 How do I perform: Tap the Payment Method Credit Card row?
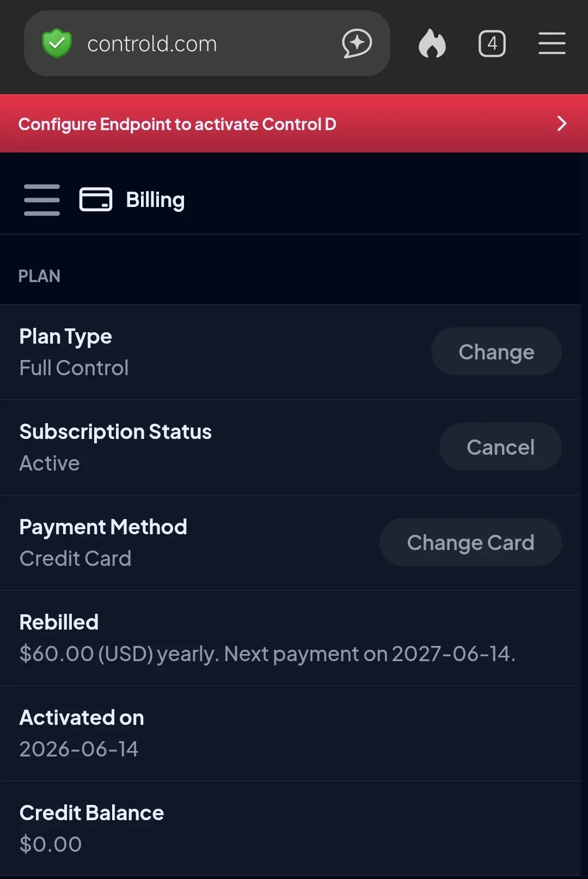(290, 542)
